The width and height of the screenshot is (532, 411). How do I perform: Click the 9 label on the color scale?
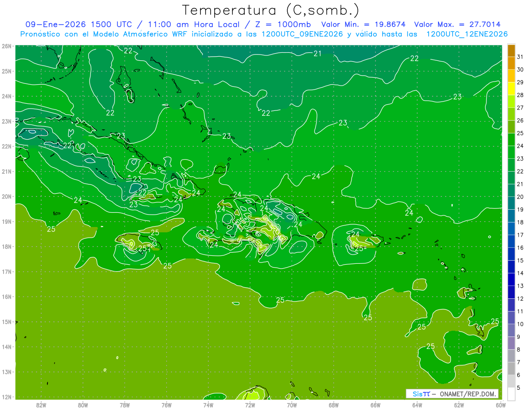(x=519, y=337)
